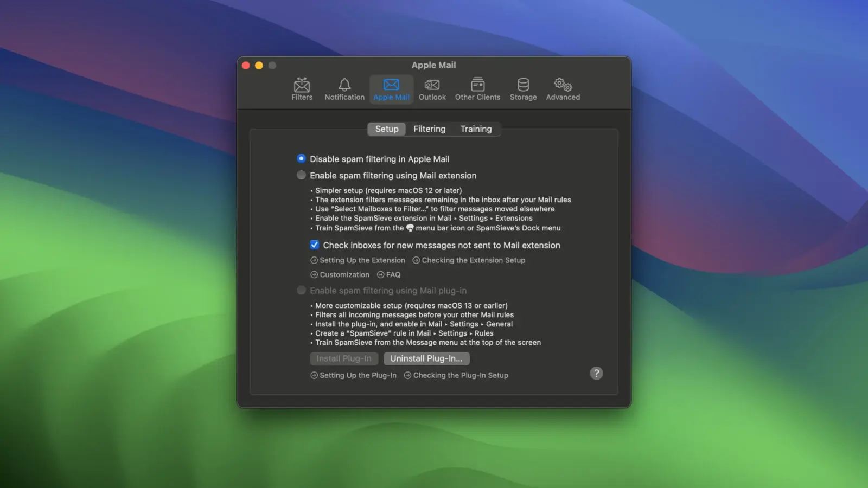Switch to the Filtering tab
Image resolution: width=868 pixels, height=488 pixels.
[429, 129]
